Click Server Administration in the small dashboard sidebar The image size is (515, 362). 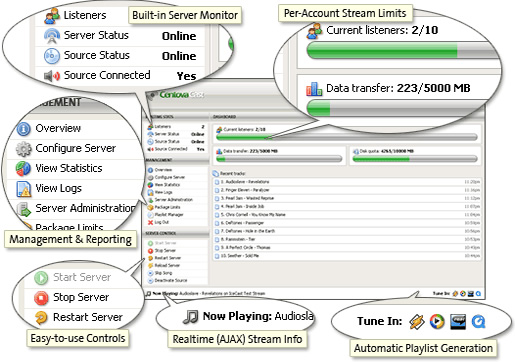(174, 200)
